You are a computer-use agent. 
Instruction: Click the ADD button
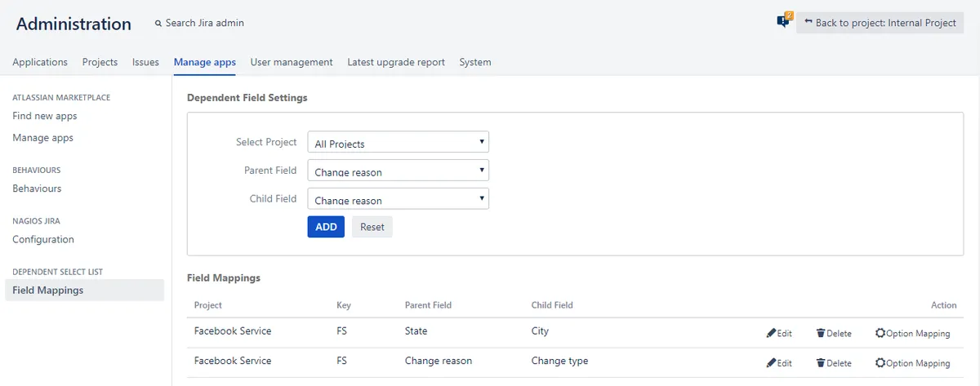[326, 227]
